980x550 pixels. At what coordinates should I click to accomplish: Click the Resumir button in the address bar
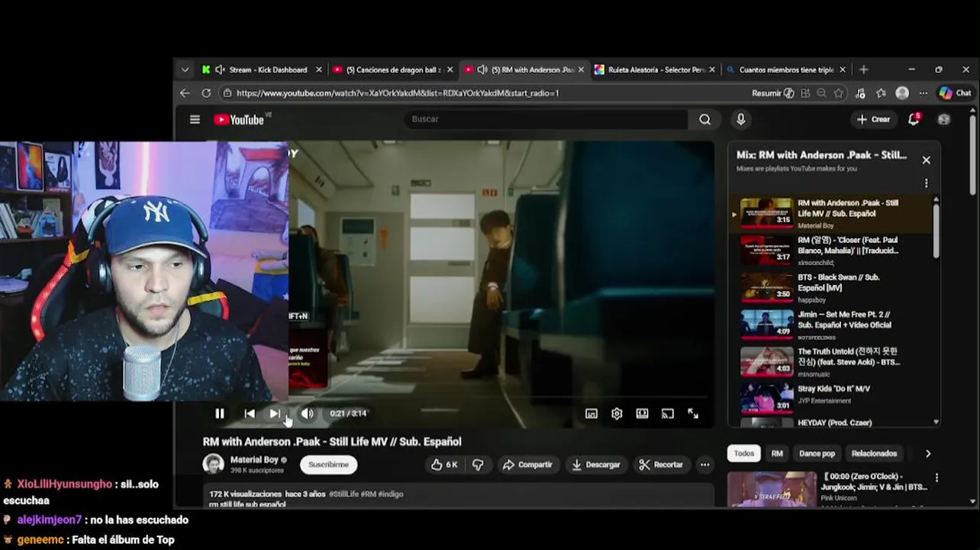[772, 93]
